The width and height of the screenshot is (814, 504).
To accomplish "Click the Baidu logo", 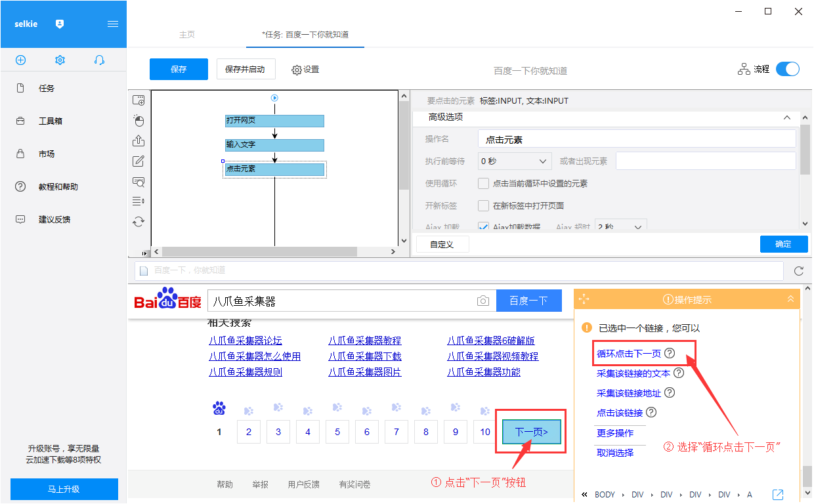I will 167,299.
